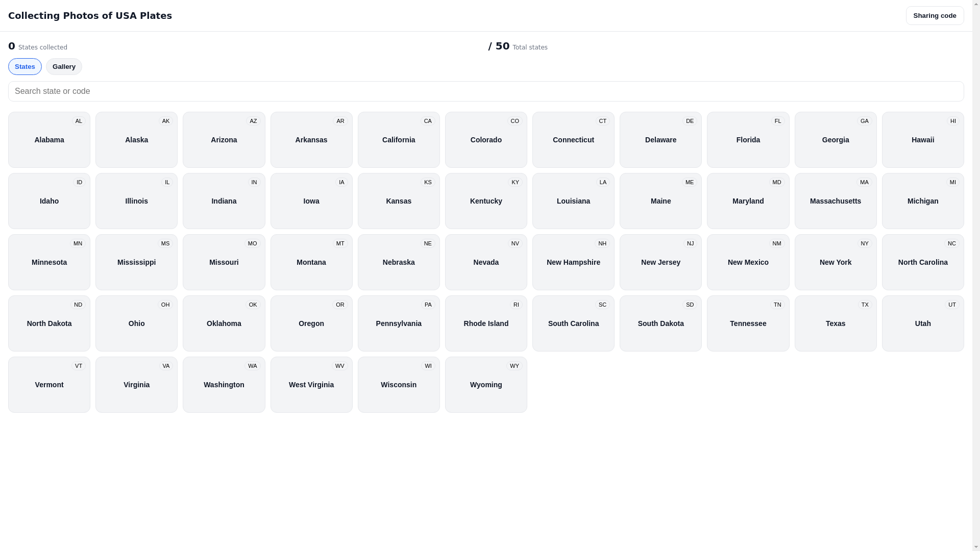Pick the Connecticut card
This screenshot has width=980, height=551.
tap(573, 140)
